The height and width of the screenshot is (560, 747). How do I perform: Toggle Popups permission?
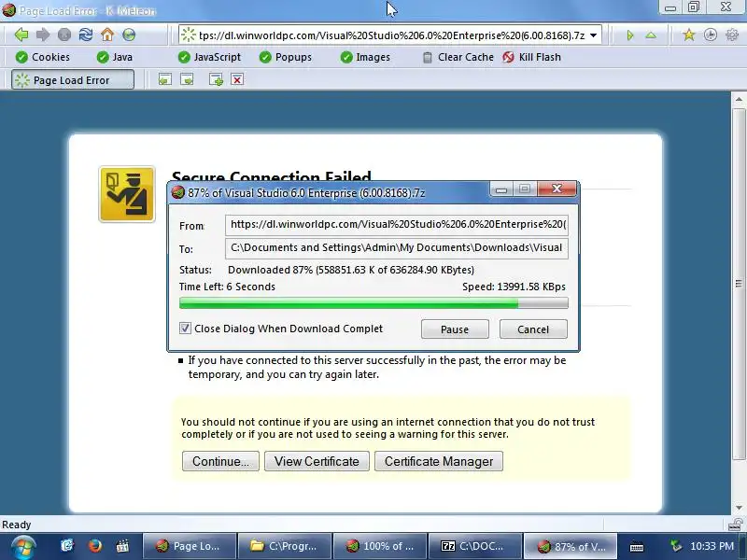pos(286,57)
